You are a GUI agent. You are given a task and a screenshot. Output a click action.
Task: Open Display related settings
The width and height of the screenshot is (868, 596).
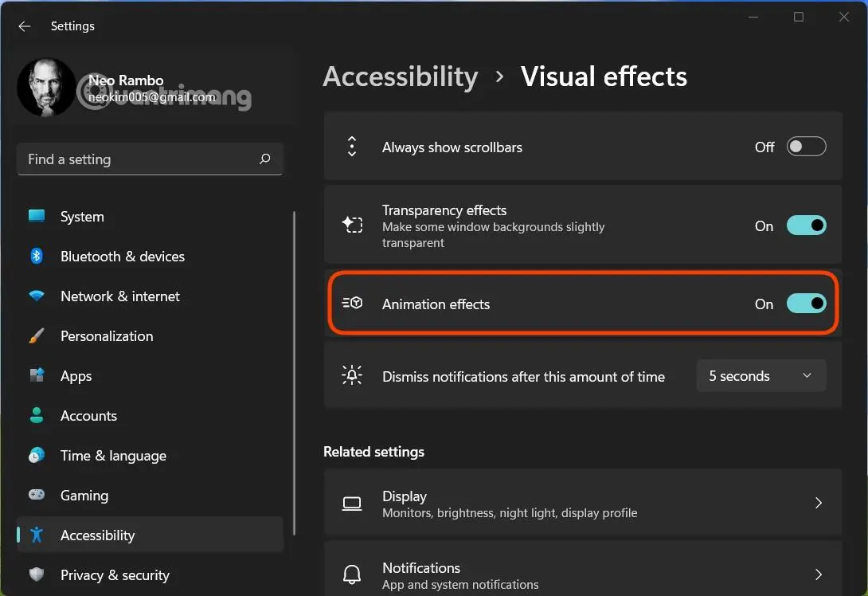click(583, 503)
